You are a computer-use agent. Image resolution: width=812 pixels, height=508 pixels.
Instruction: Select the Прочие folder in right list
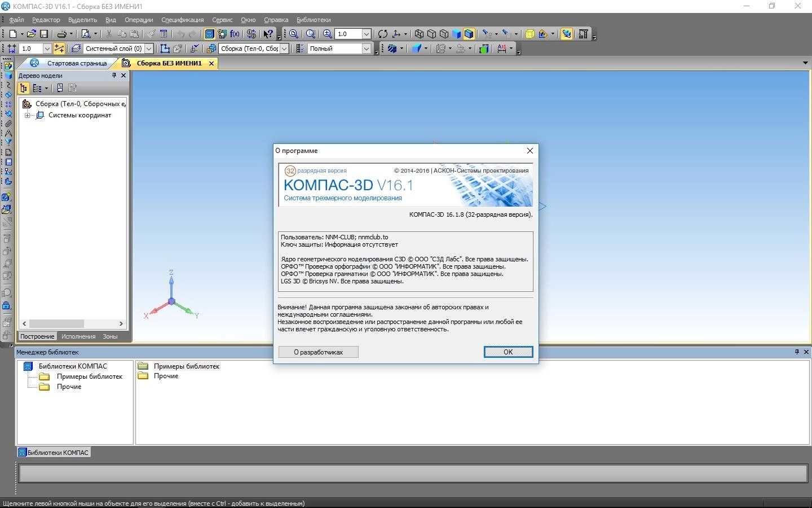click(166, 376)
